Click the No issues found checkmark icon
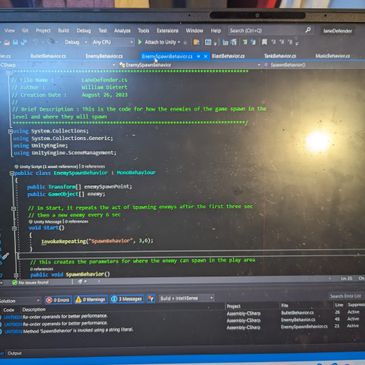 click(14, 282)
